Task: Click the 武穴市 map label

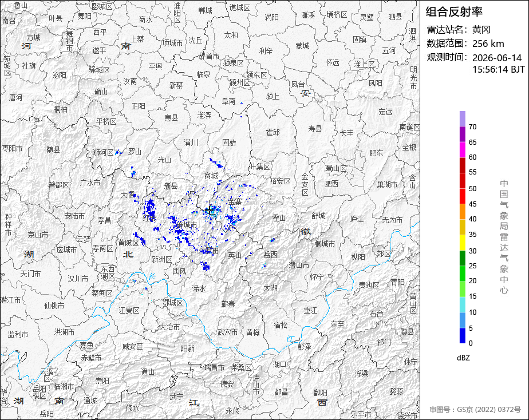Action: (x=227, y=332)
